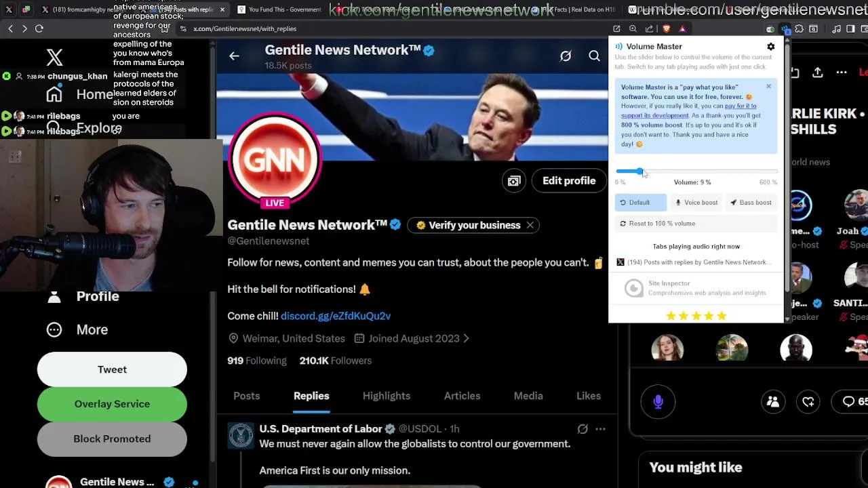Close the current X browser tab
This screenshot has width=868, height=488.
coord(222,9)
